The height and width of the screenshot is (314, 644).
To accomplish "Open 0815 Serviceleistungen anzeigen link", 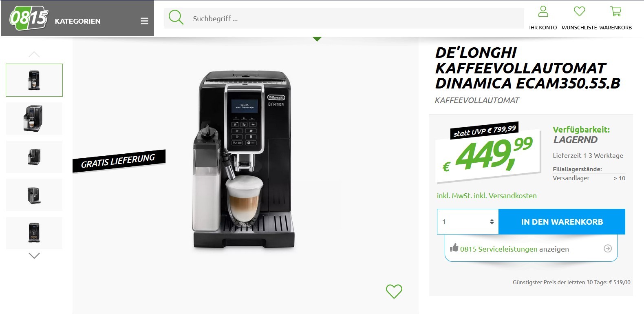I will click(x=514, y=249).
